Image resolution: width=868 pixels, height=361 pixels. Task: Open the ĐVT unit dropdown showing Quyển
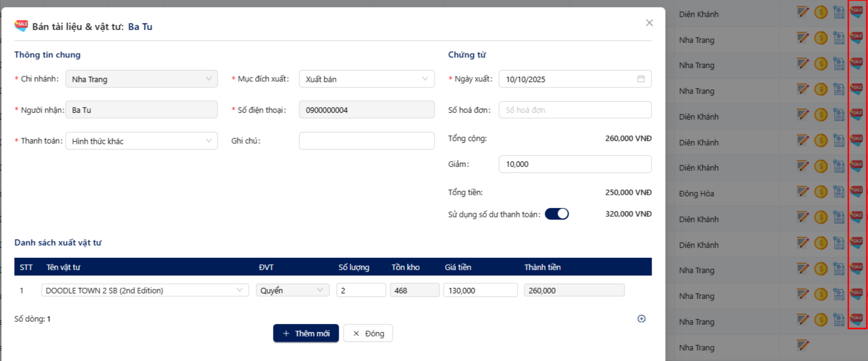293,290
